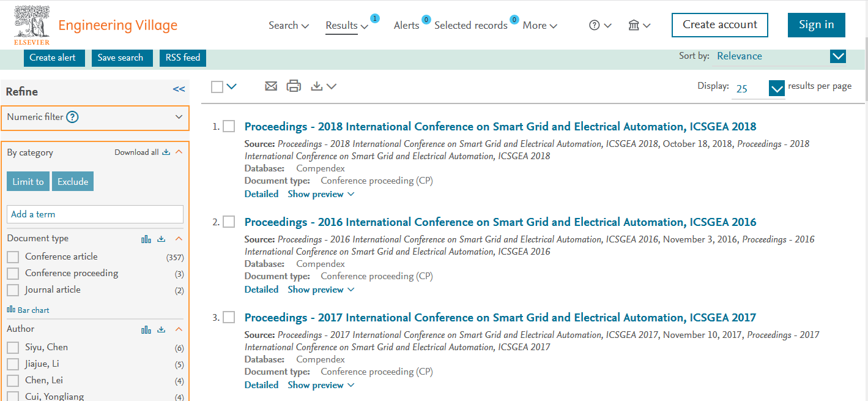Expand Show preview for ICSGEA 2016 result
Screen dimensions: 868x401
(x=321, y=290)
